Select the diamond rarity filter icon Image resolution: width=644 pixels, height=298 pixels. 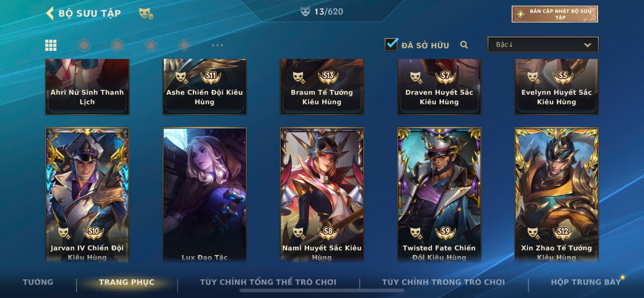point(184,45)
